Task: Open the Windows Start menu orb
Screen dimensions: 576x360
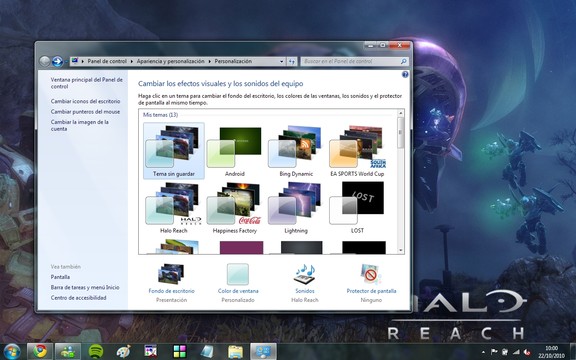Action: [x=12, y=352]
